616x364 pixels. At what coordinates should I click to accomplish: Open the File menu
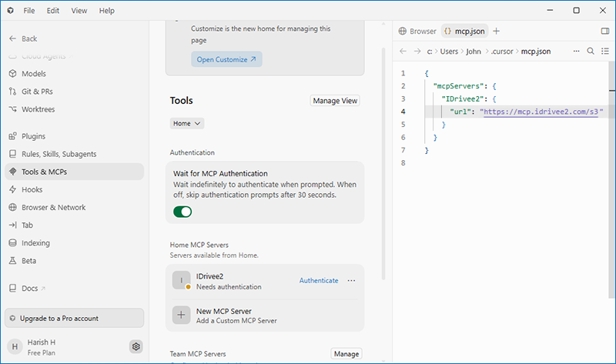[29, 11]
